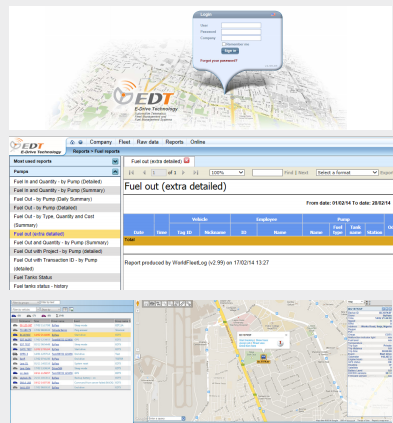
Task: Select the Street View pegman on map
Action: point(138,303)
